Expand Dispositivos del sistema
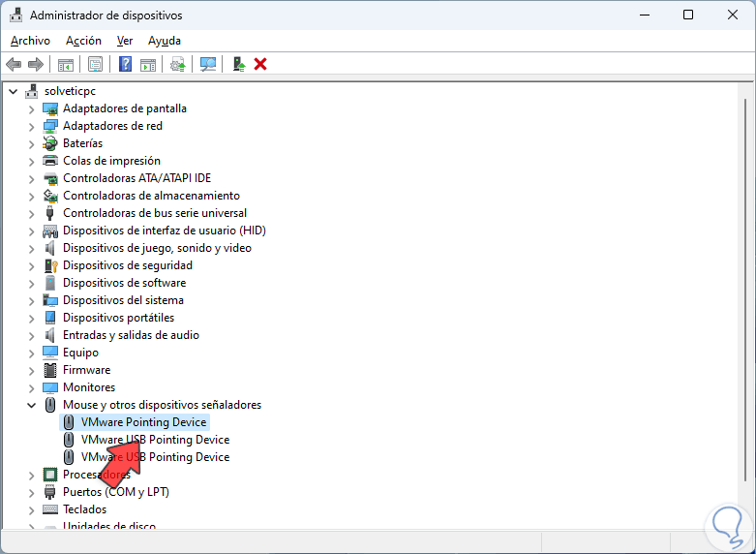This screenshot has width=756, height=554. pyautogui.click(x=31, y=301)
